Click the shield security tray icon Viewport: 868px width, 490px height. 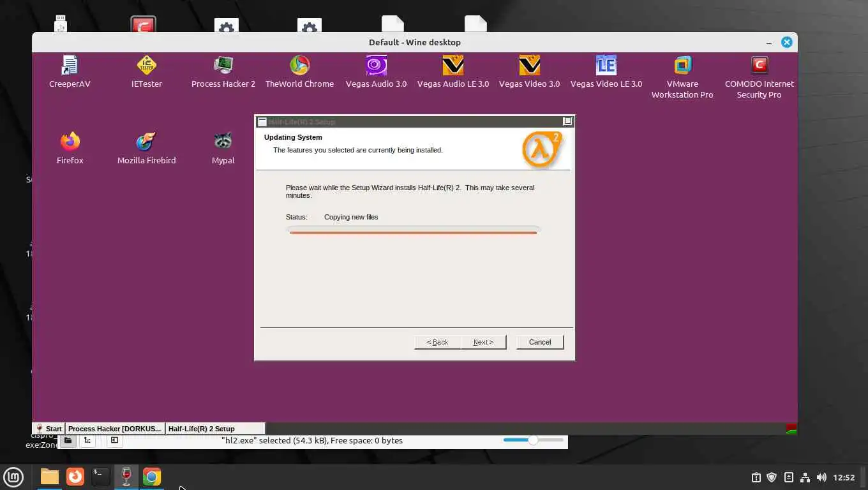point(772,477)
